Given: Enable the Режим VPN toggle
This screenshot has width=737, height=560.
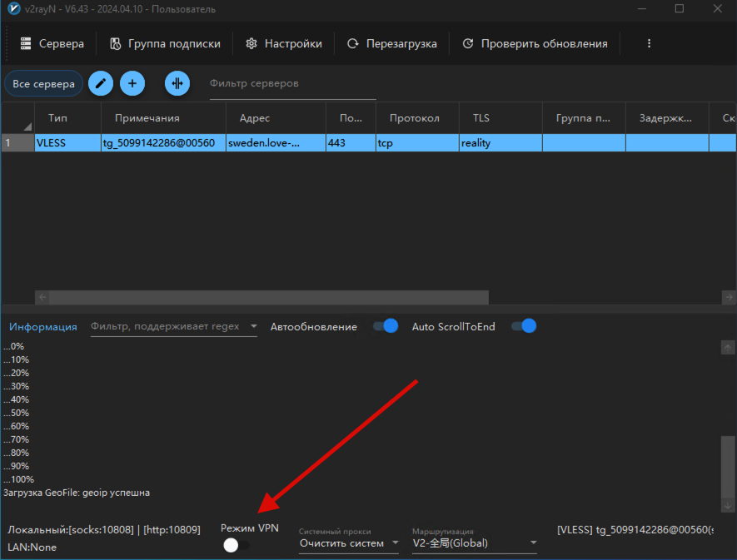Looking at the screenshot, I should [237, 545].
